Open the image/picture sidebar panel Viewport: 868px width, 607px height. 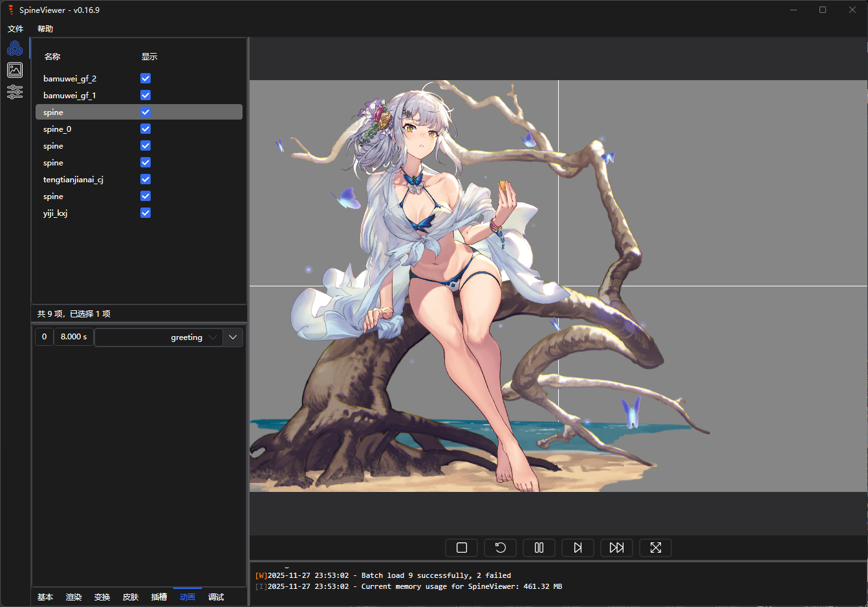pos(15,70)
